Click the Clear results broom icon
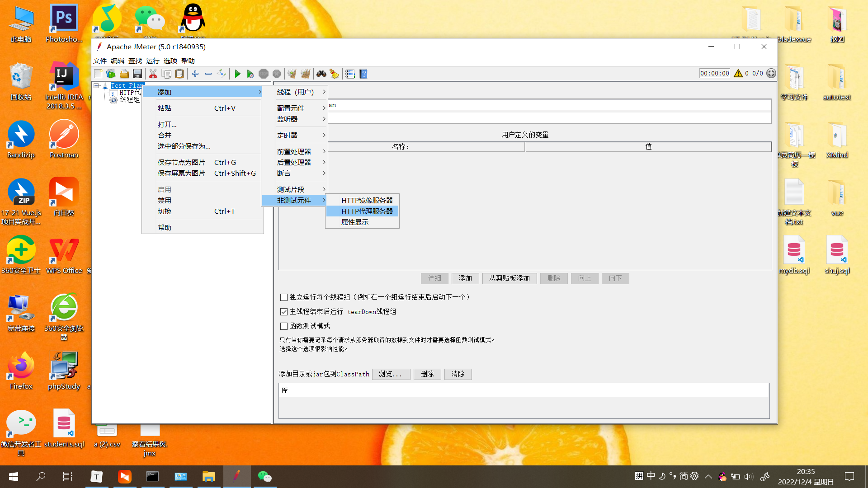Screen dimensions: 868x488 292,74
